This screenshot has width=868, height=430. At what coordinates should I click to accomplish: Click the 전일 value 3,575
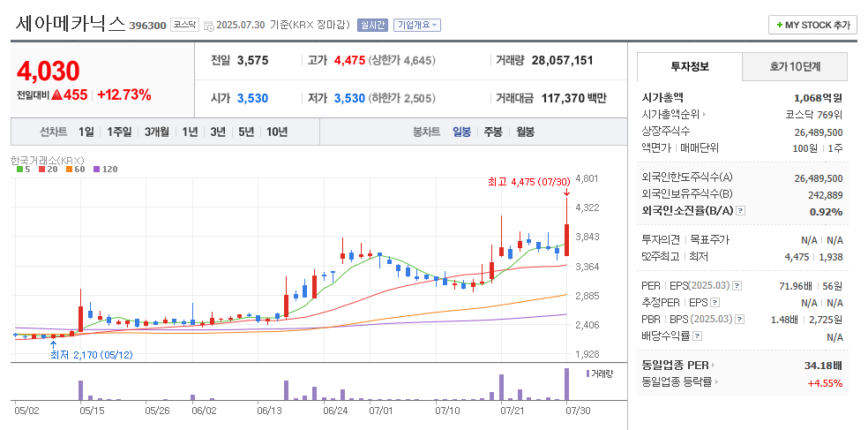252,60
